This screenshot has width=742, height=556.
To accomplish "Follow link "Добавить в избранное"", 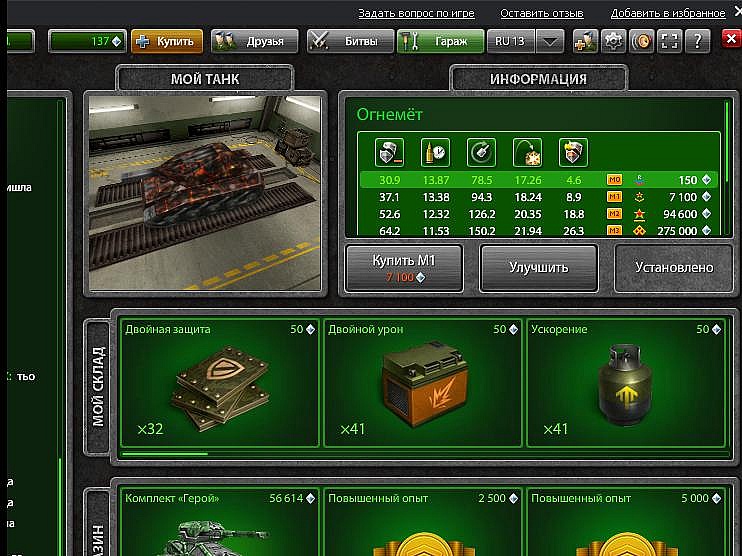I will [668, 13].
